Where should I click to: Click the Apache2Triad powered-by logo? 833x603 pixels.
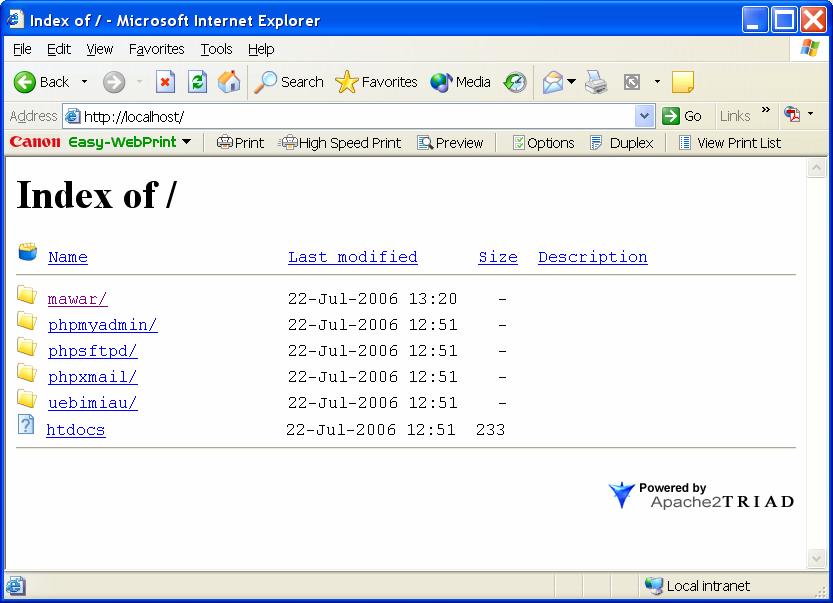point(701,495)
